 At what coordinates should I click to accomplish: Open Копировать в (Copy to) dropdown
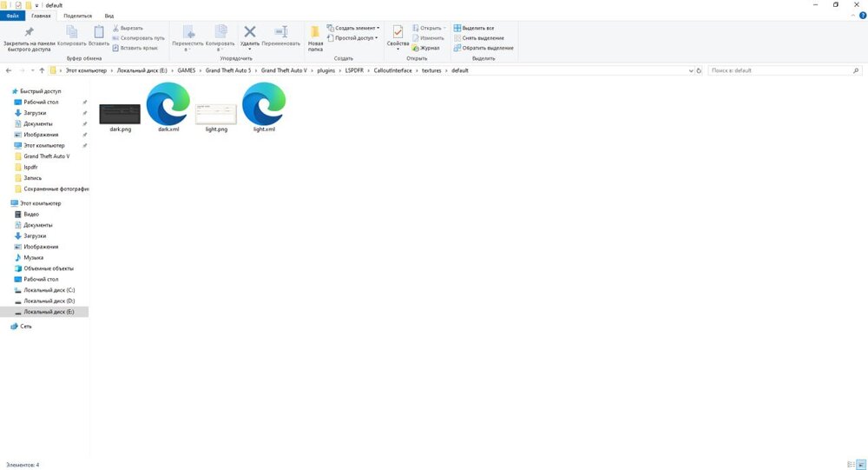(220, 39)
